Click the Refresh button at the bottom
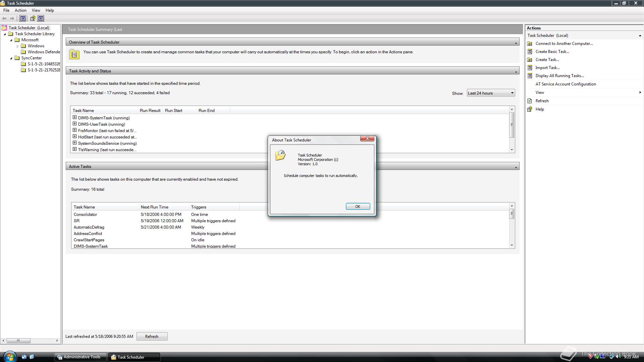This screenshot has height=362, width=644. pos(152,337)
